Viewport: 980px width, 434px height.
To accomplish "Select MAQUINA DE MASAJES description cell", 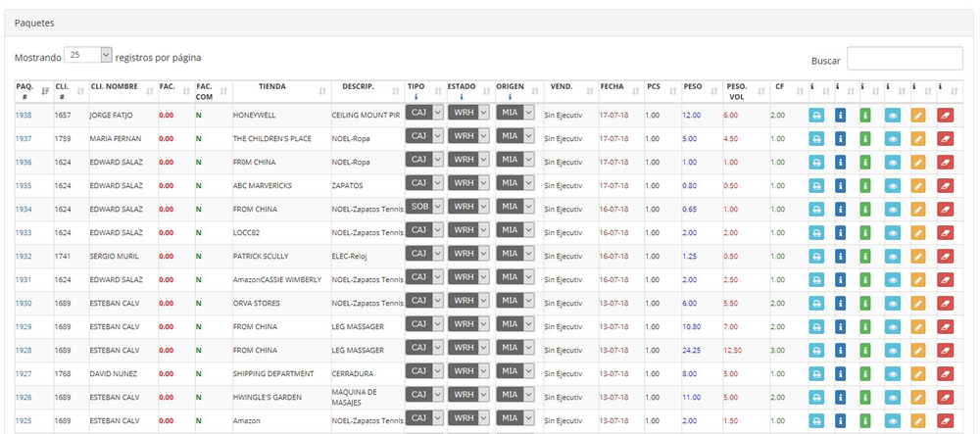I will [368, 397].
